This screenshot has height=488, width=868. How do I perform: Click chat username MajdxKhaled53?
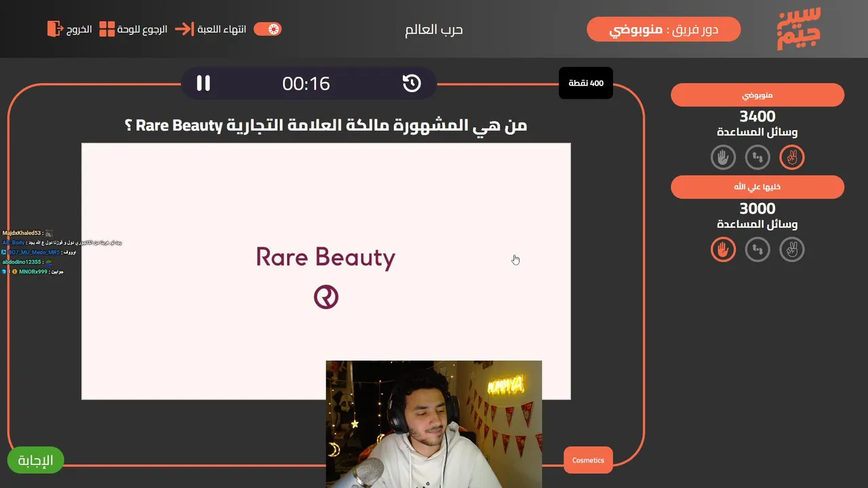click(x=22, y=233)
